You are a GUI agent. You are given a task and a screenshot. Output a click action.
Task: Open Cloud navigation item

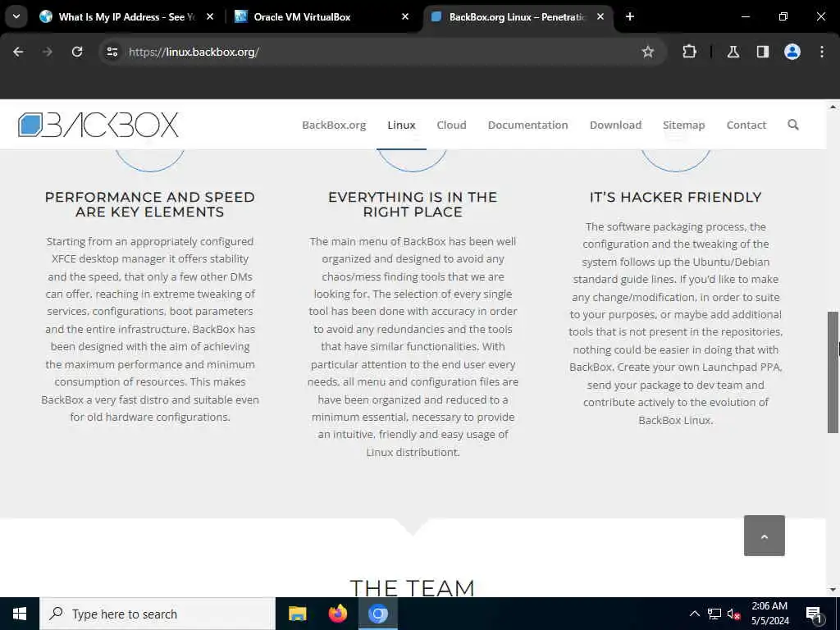[x=451, y=125]
